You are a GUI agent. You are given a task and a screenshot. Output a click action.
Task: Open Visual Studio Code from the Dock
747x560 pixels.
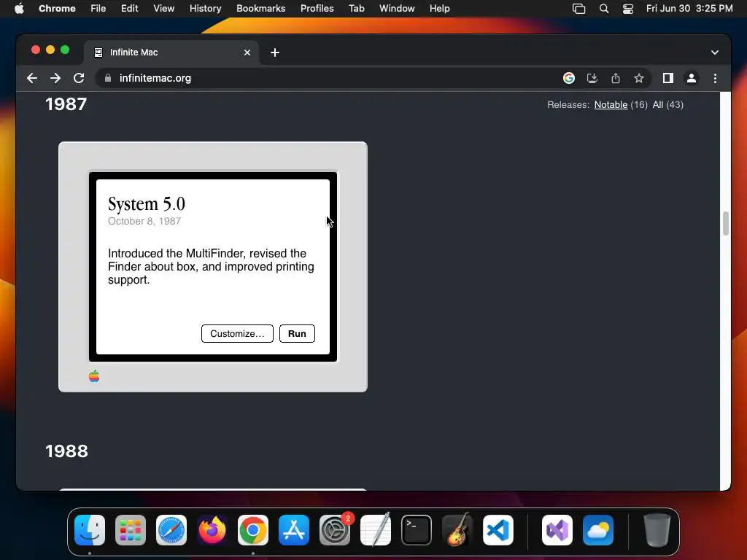click(x=498, y=530)
